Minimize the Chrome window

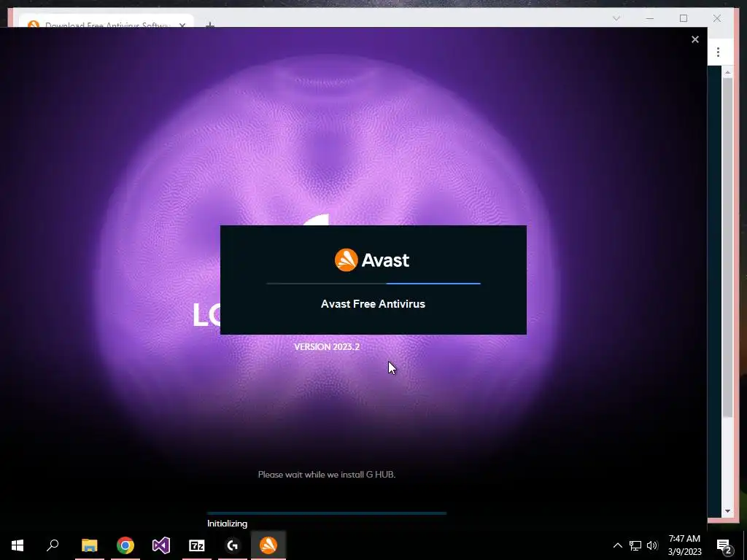click(x=650, y=18)
